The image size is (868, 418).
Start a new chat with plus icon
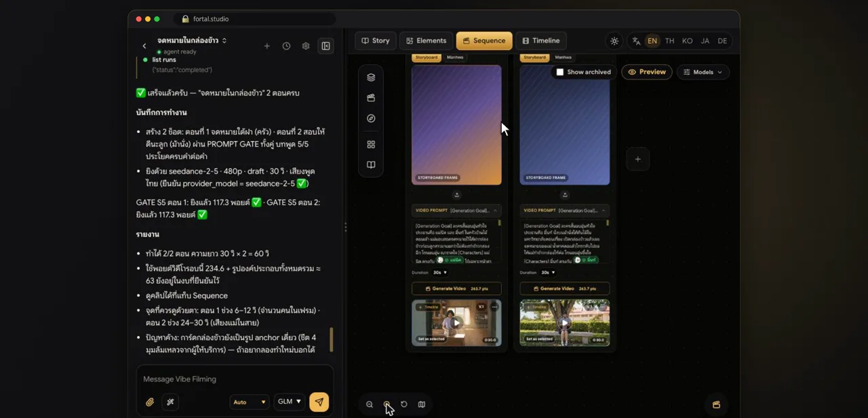point(267,46)
